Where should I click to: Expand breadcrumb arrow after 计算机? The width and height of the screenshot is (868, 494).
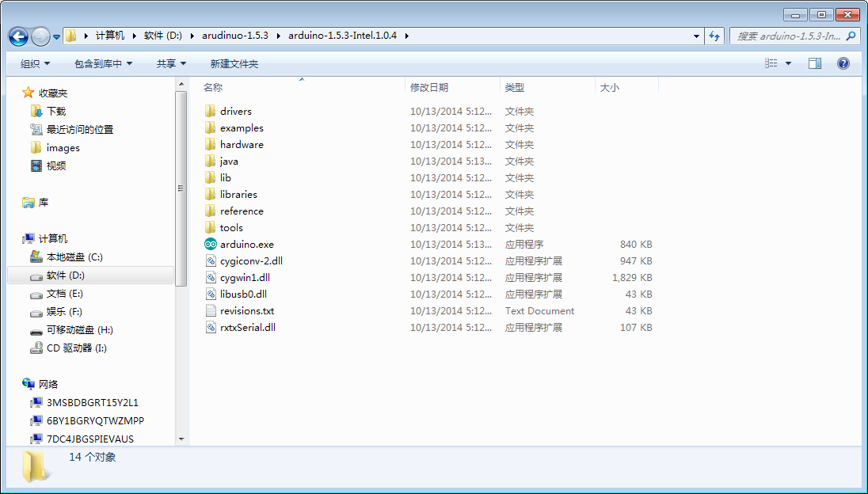tap(134, 36)
